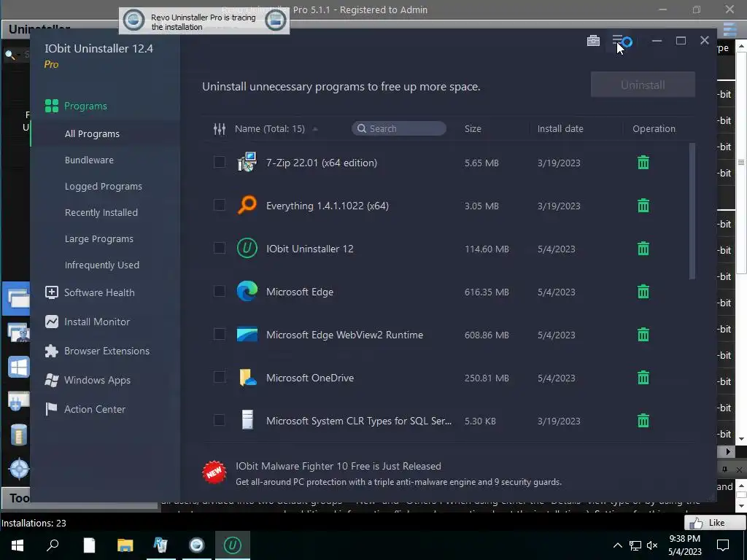The width and height of the screenshot is (747, 560).
Task: Click the IObit Uninstaller 12 program icon
Action: tap(247, 248)
